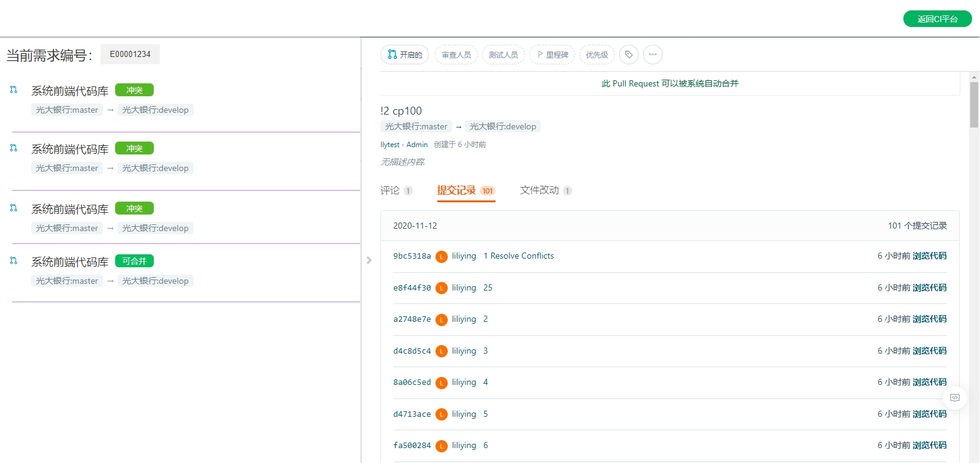Click the tag label icon button
Screen dimensions: 980x464
click(628, 55)
